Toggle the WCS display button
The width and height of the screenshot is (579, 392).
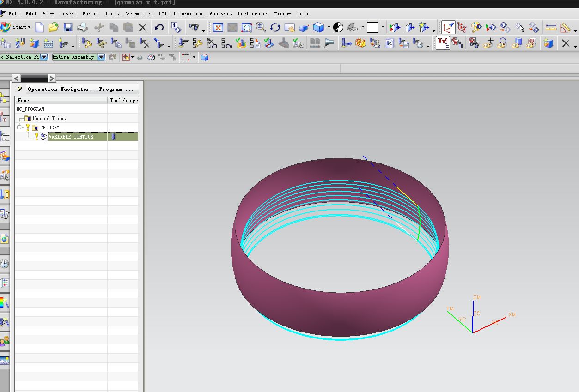(448, 27)
